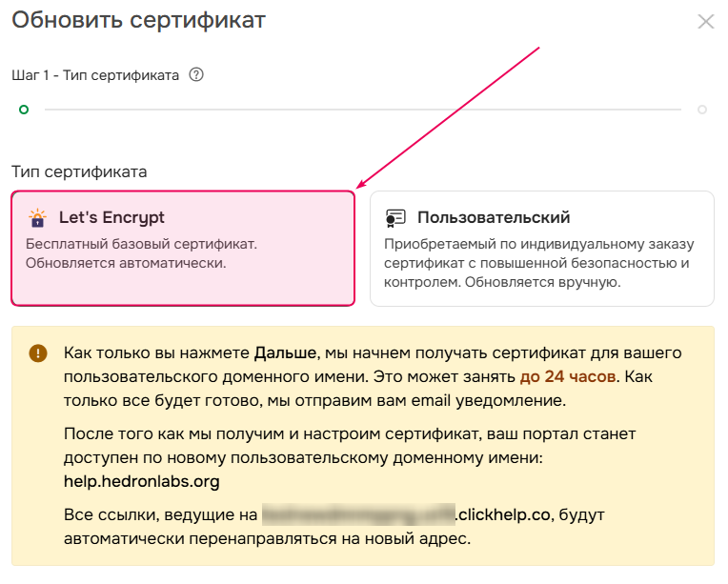Screen dimensions: 728x584
Task: Click the bold 'Дальше' word in notice
Action: pyautogui.click(x=285, y=352)
